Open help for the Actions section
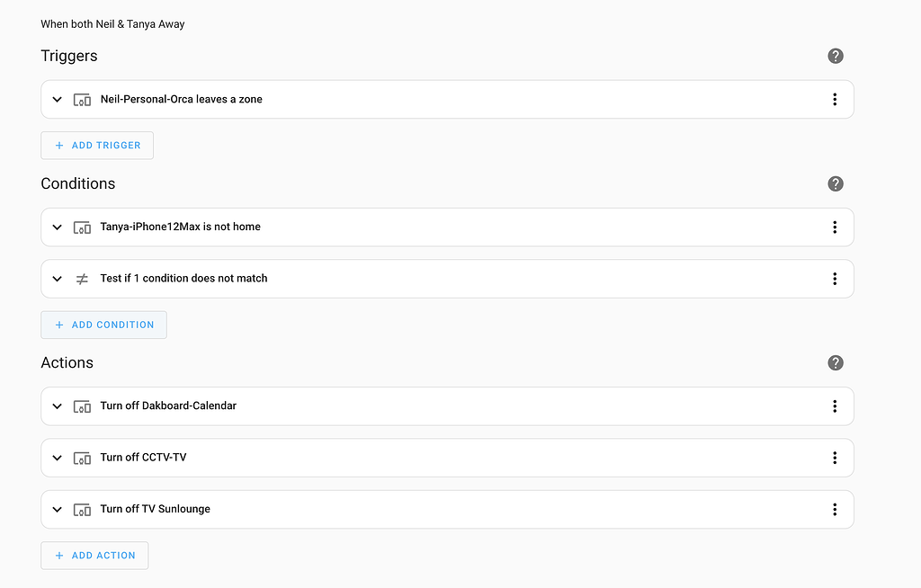 [836, 362]
